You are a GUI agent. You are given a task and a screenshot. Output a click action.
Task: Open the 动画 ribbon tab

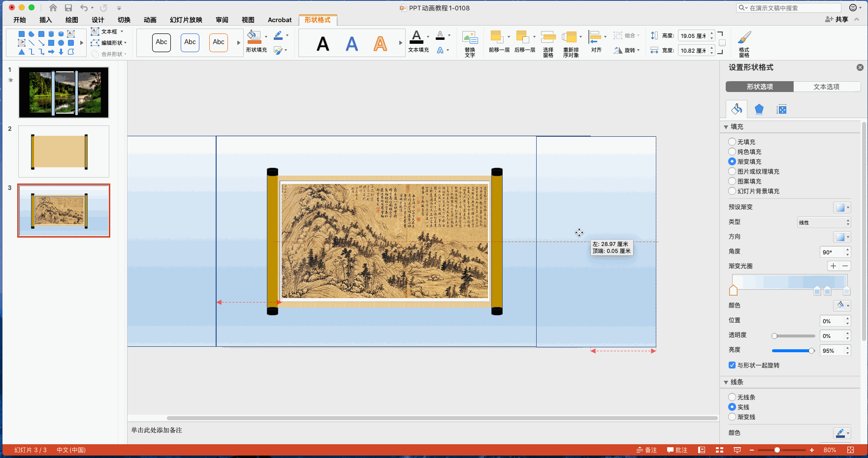[x=150, y=20]
